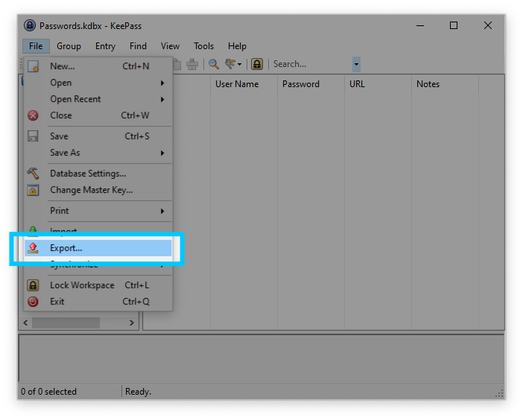Viewport: 523px width, 420px height.
Task: Click the greyed Perform Auto-Type toolbar icon
Action: point(192,64)
